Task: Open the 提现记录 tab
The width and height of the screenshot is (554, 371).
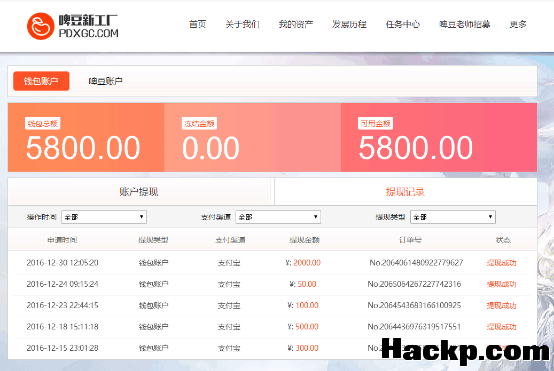Action: (405, 192)
